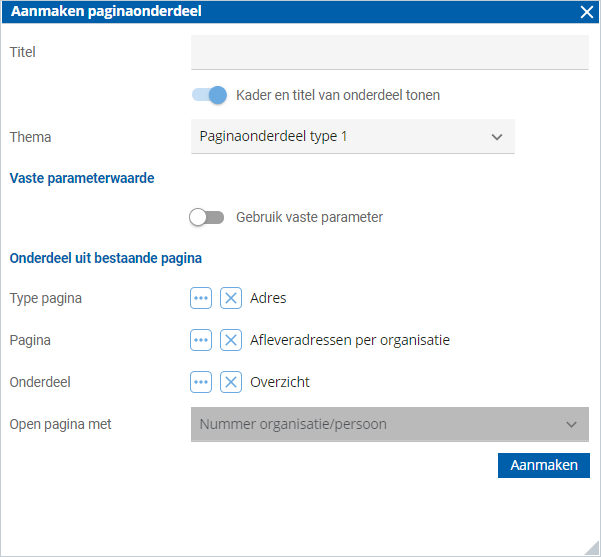Open the Thema dropdown
The width and height of the screenshot is (601, 557).
coord(353,136)
